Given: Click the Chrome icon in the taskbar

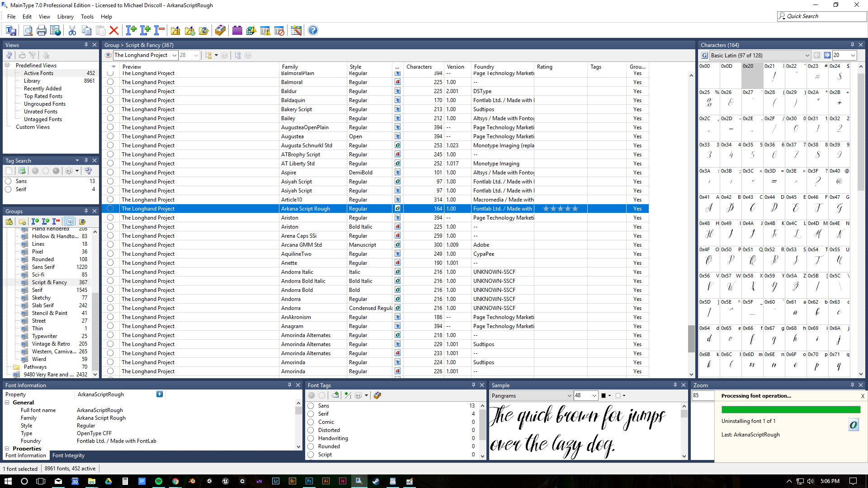Looking at the screenshot, I should pos(175,481).
